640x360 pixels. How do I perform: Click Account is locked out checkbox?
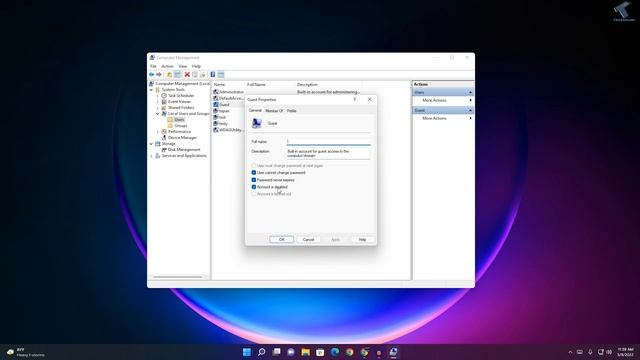254,194
